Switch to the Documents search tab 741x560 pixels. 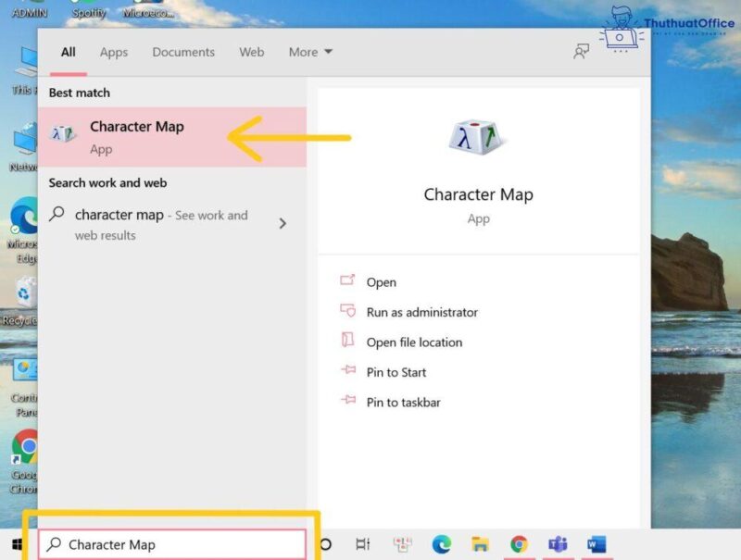pyautogui.click(x=183, y=52)
